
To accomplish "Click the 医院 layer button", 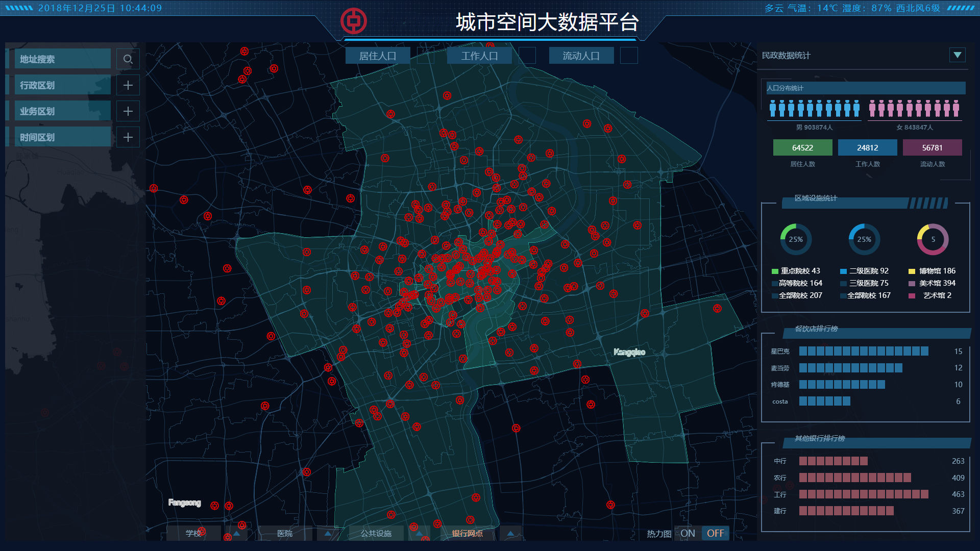I will [x=285, y=533].
